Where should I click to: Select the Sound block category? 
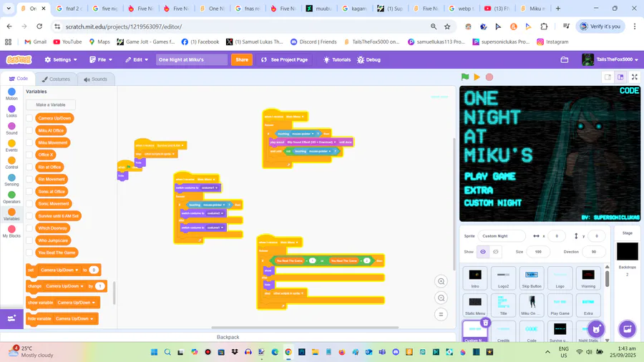click(11, 129)
